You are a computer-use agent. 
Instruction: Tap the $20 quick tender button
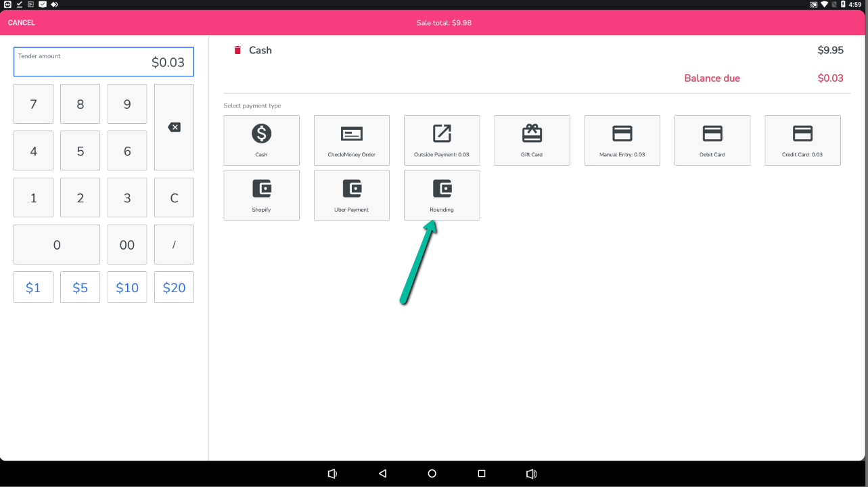174,287
